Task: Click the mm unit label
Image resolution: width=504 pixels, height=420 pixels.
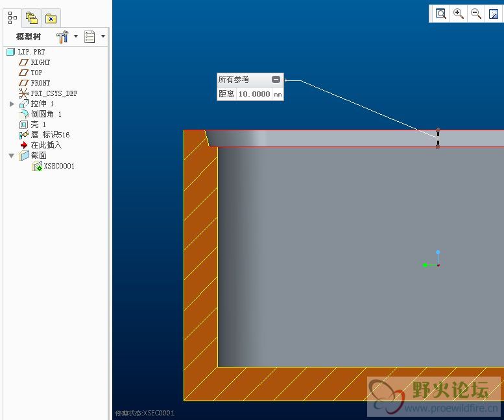Action: coord(278,95)
